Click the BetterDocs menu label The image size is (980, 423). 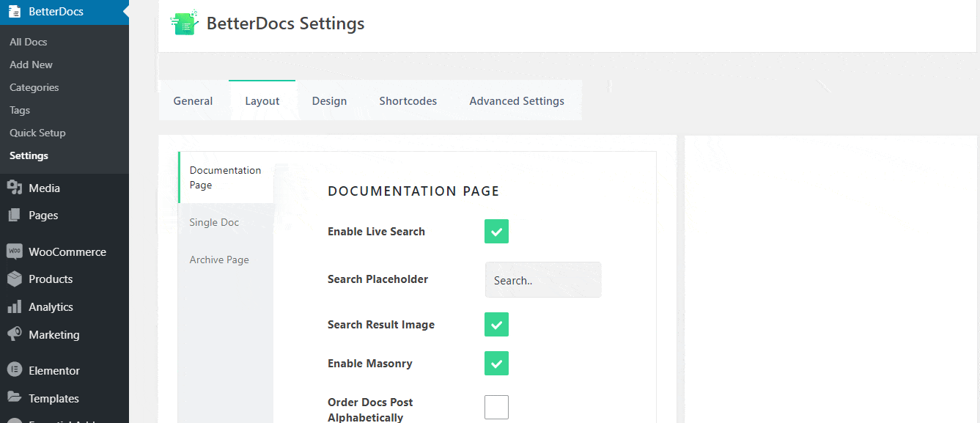pos(56,12)
